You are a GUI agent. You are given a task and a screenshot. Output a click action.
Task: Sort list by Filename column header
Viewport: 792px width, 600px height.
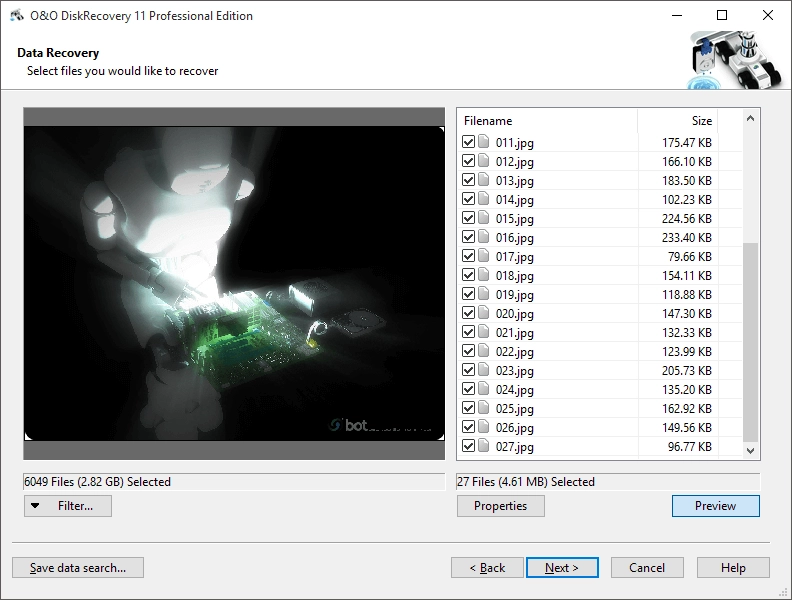click(x=547, y=121)
